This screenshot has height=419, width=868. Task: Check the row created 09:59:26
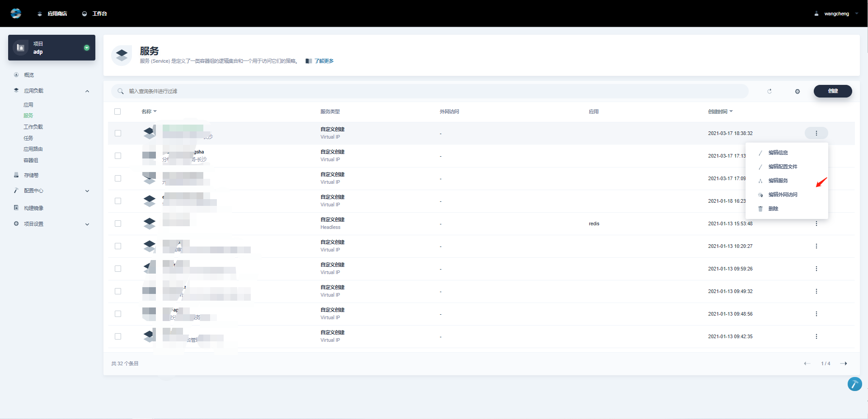click(x=118, y=269)
